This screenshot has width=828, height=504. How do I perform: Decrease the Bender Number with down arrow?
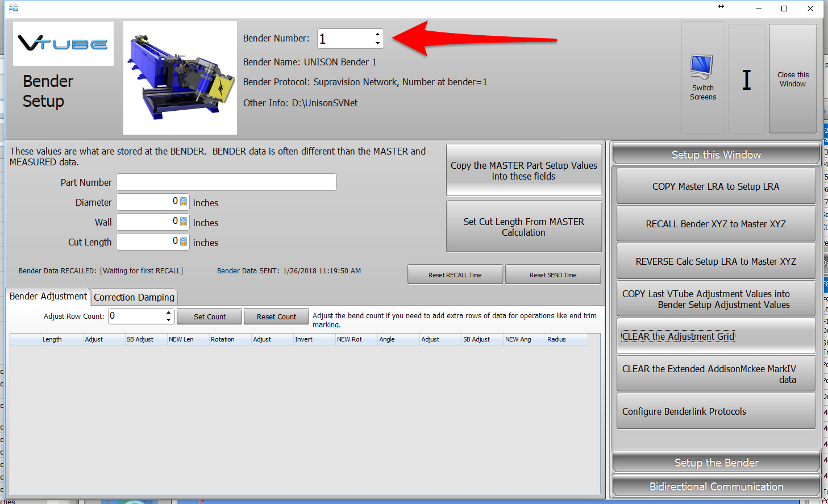coord(377,43)
